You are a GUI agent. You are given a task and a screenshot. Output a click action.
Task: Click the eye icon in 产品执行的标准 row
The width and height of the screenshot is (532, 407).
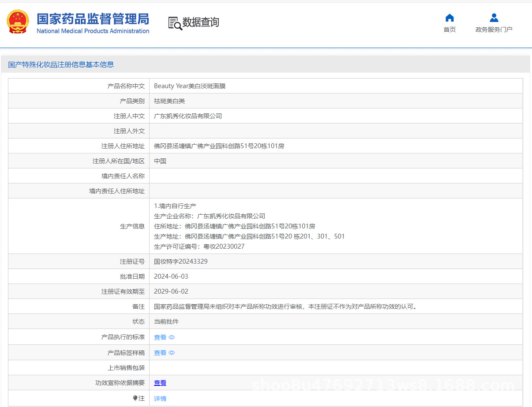pyautogui.click(x=172, y=337)
